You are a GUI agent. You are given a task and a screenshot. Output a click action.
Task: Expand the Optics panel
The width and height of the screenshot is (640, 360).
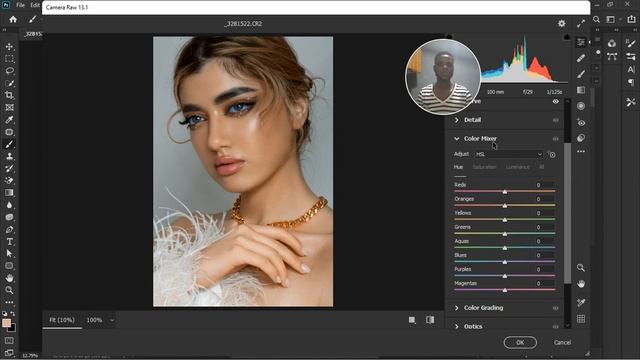[457, 327]
